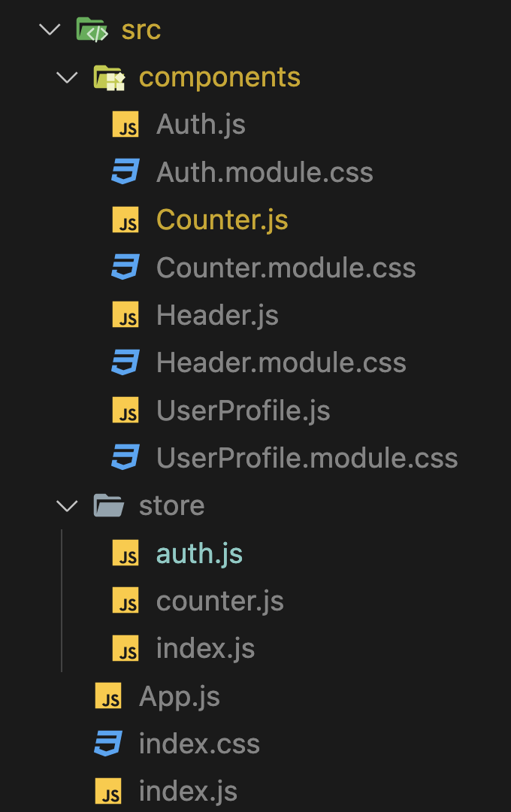Select the components folder label

click(x=219, y=78)
